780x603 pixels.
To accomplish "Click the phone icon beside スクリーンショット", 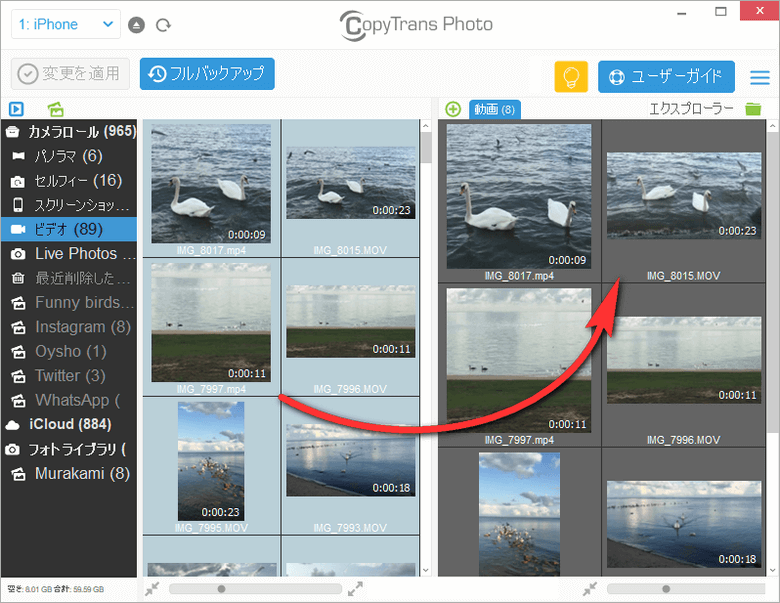I will point(18,204).
